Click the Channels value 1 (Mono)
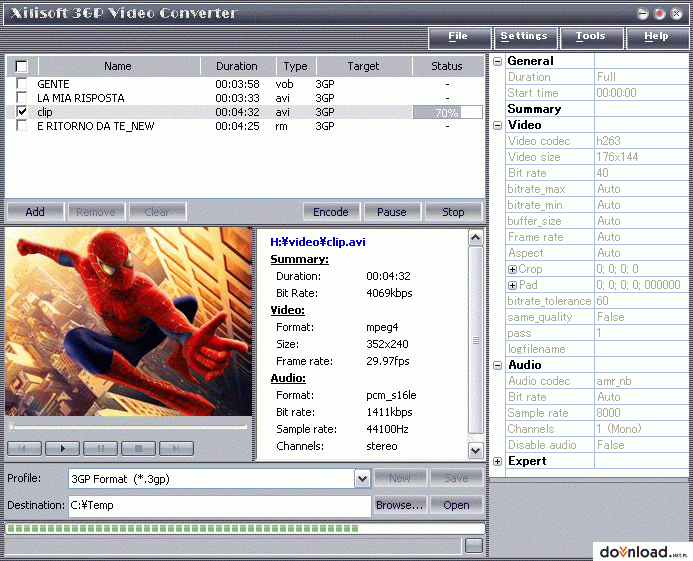 click(619, 429)
